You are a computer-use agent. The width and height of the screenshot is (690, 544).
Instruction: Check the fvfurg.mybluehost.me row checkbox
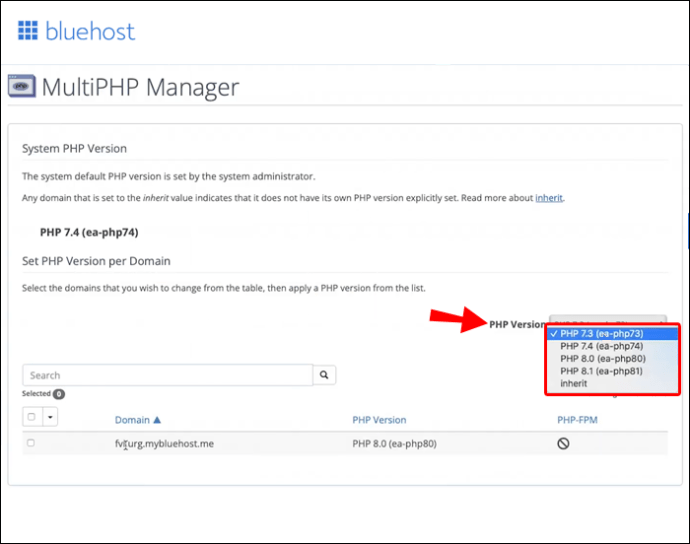tap(31, 443)
